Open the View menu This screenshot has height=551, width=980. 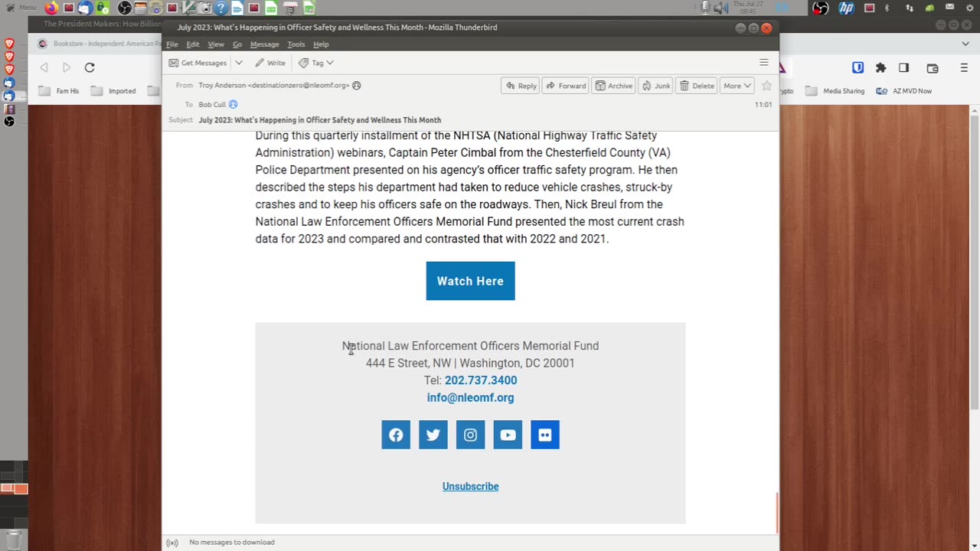[216, 44]
